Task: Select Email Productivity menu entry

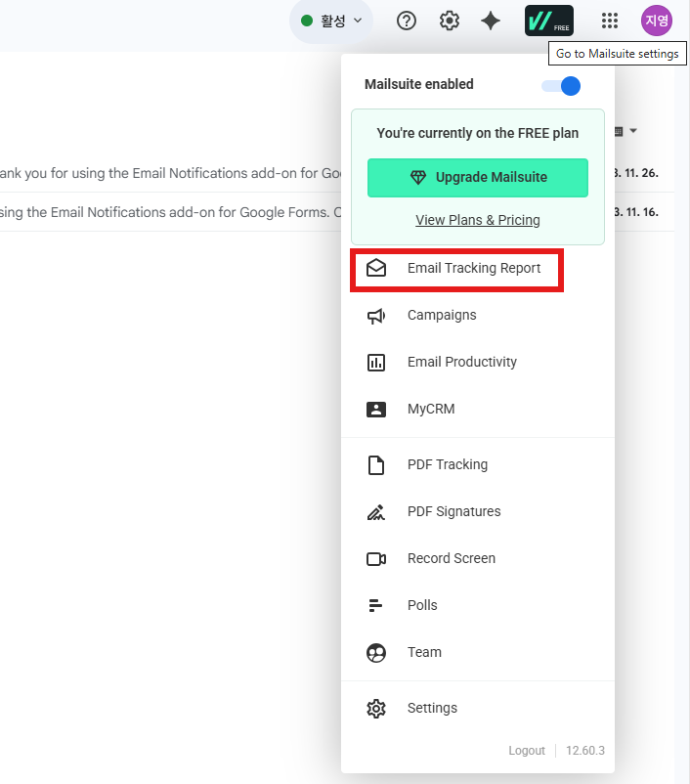Action: click(x=478, y=363)
